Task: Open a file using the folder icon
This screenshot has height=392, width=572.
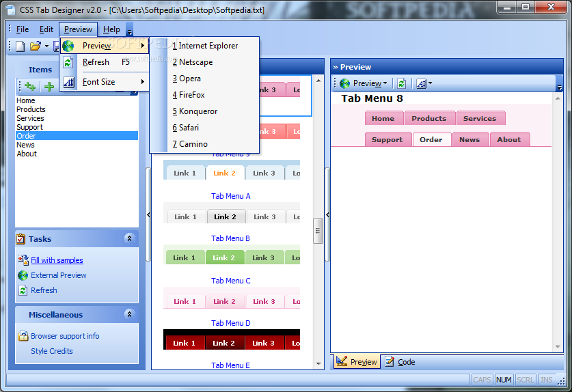Action: [x=36, y=46]
